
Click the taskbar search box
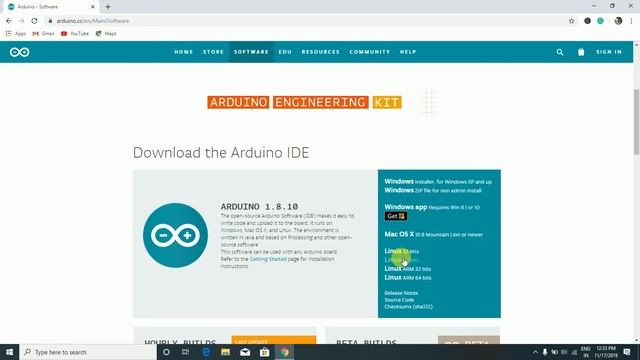click(x=88, y=352)
